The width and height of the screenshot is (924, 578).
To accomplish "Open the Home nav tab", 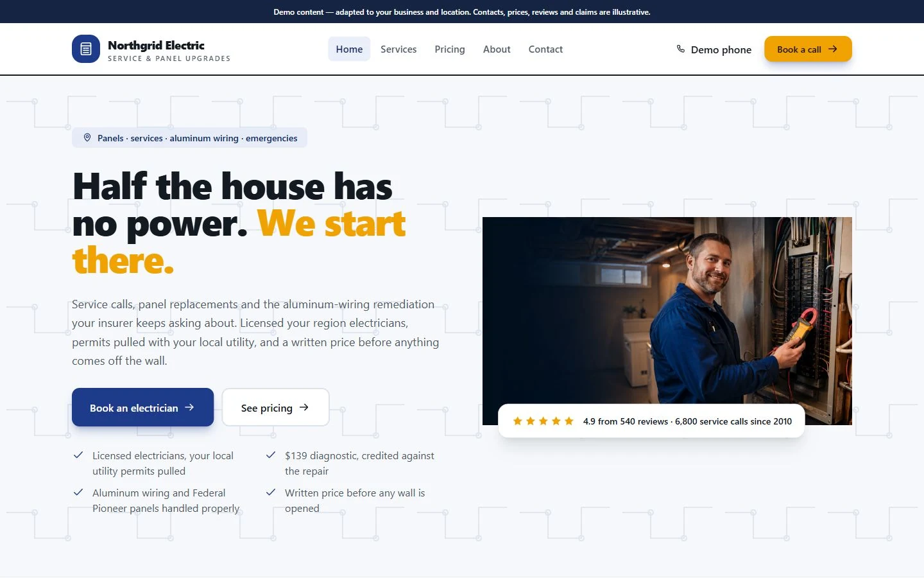I will (x=349, y=49).
